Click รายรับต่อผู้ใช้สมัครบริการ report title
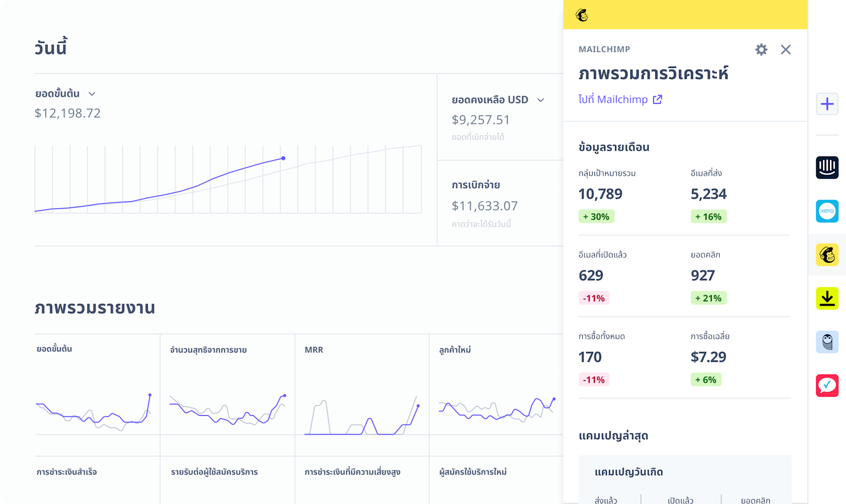846x504 pixels. point(214,472)
